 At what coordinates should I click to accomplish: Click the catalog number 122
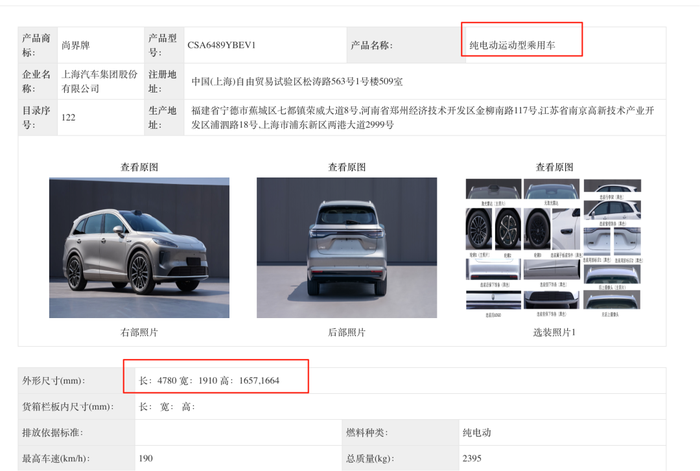click(69, 117)
